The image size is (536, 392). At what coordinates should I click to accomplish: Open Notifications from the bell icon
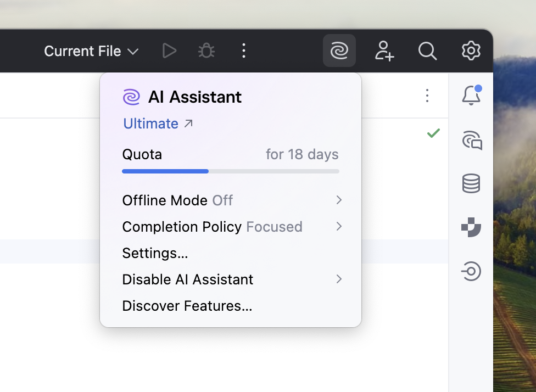[471, 95]
